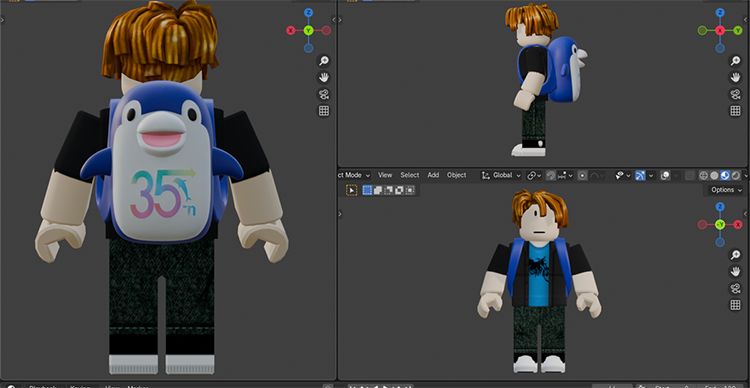This screenshot has width=750, height=388.
Task: Click the hollow red negative X, bottom-right gizmo
Action: point(702,224)
